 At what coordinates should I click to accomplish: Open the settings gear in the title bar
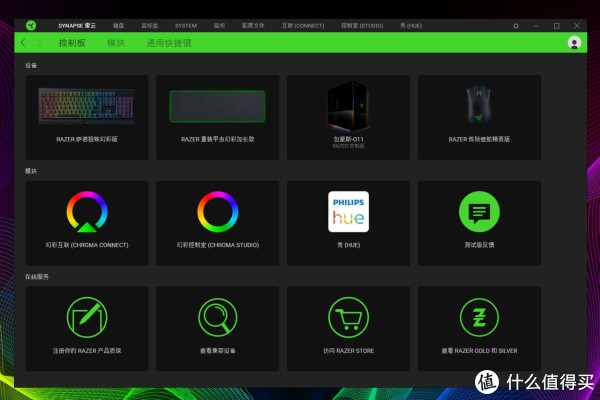[x=516, y=26]
